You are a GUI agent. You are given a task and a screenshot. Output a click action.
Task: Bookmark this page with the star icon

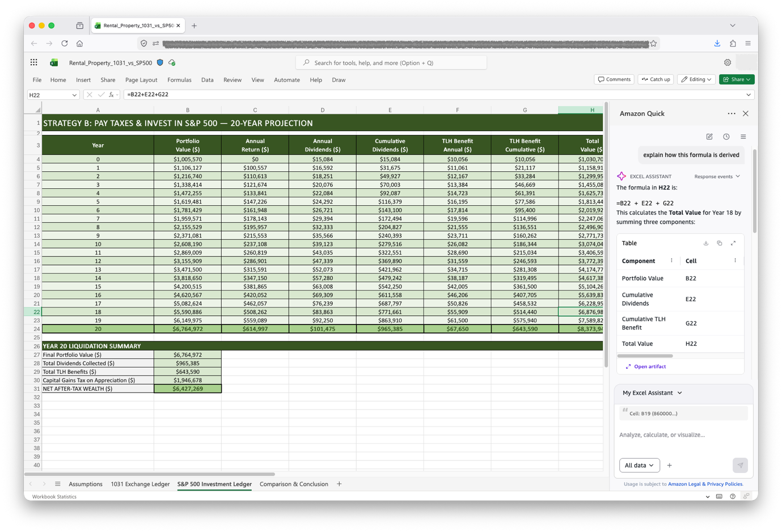654,43
